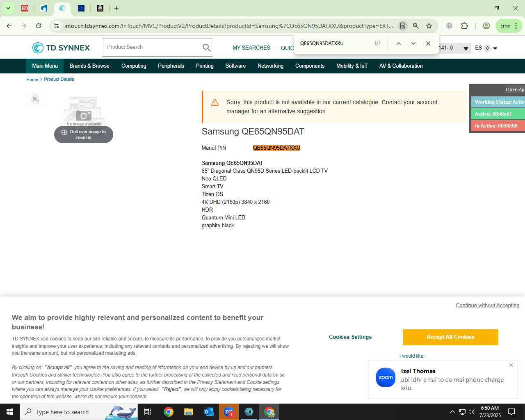Click the Home breadcrumb link
This screenshot has width=525, height=420.
(32, 80)
